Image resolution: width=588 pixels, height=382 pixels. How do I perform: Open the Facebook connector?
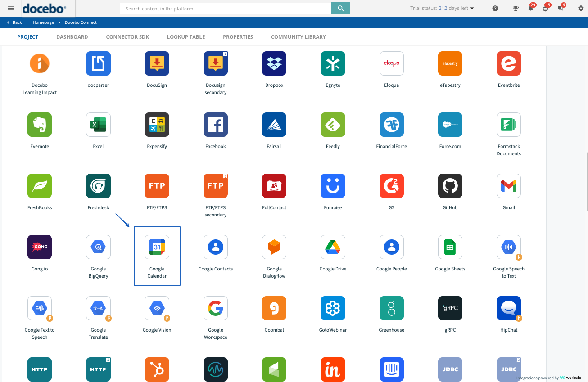point(216,125)
